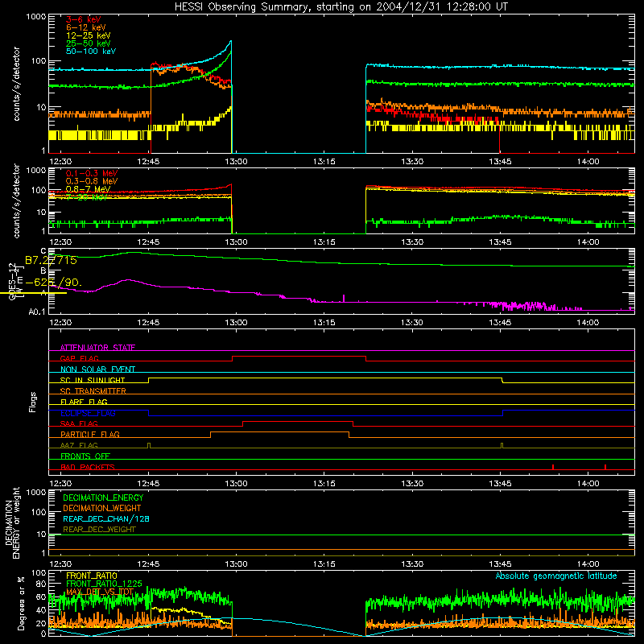Click the HESSI Observing Summary title text
This screenshot has width=644, height=644.
point(341,6)
